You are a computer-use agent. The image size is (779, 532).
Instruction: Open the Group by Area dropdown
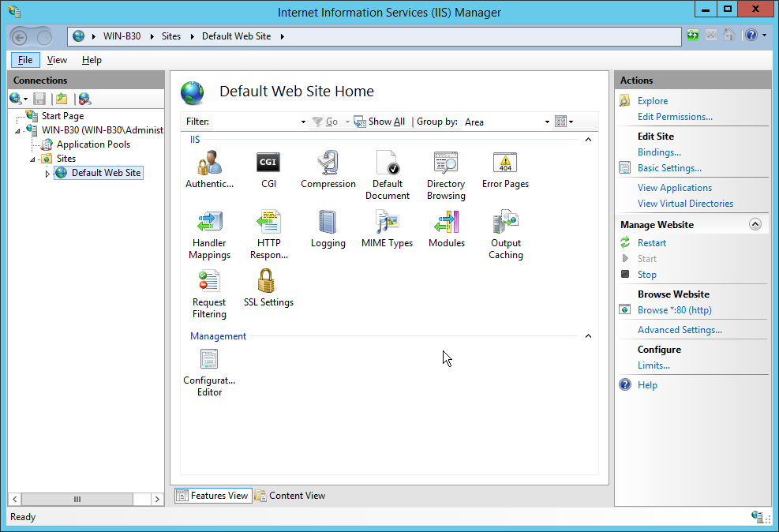(507, 122)
